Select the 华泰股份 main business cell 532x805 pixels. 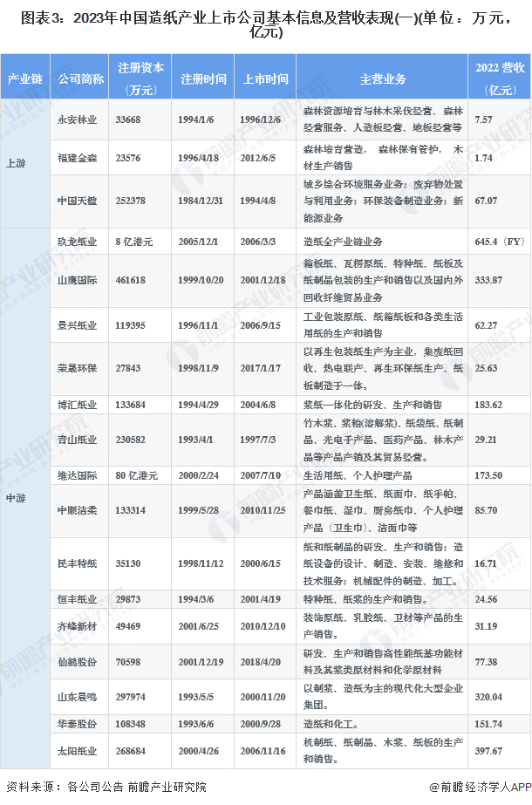pos(382,725)
